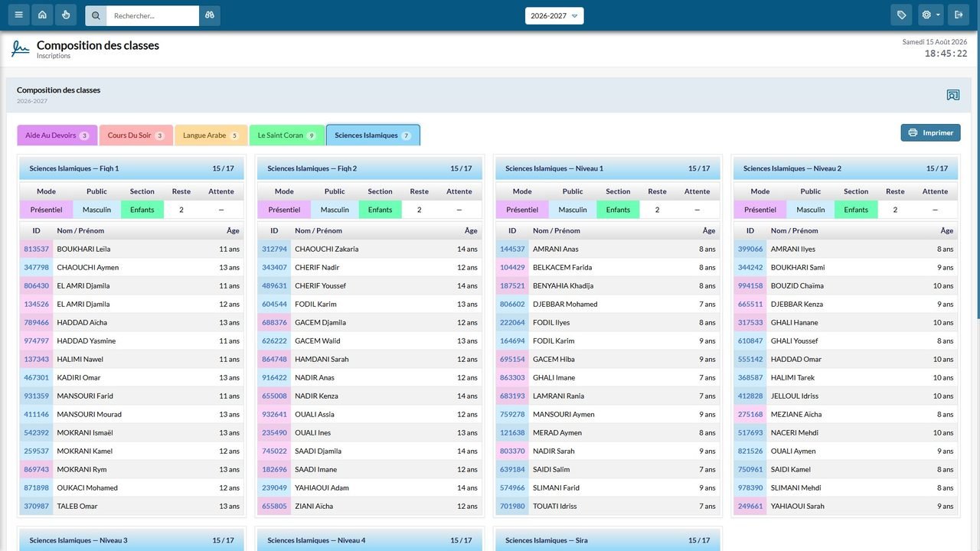Open advanced search with the binoculars icon
Image resolution: width=980 pixels, height=551 pixels.
210,15
